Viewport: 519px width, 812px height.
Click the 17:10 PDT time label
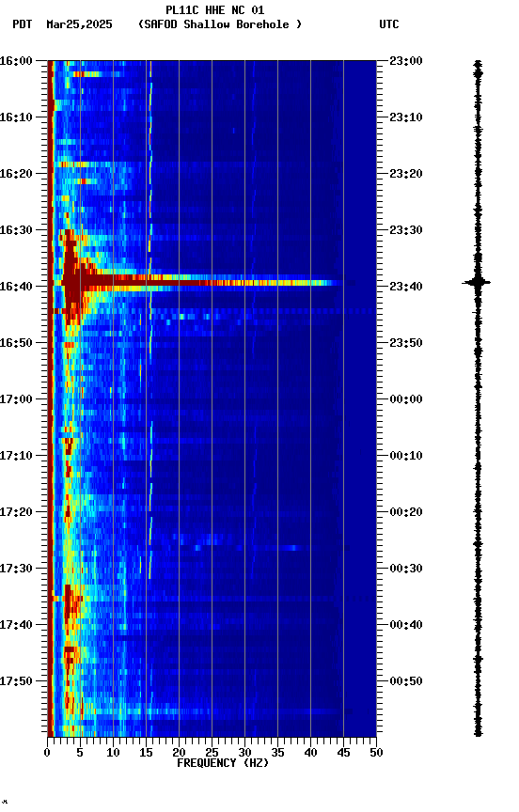(x=16, y=456)
